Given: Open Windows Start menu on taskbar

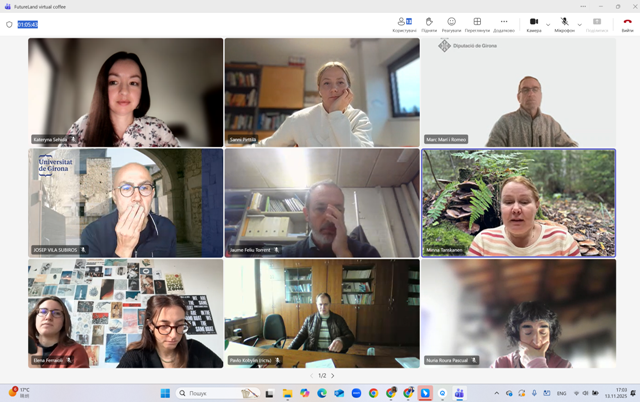Looking at the screenshot, I should pyautogui.click(x=165, y=393).
